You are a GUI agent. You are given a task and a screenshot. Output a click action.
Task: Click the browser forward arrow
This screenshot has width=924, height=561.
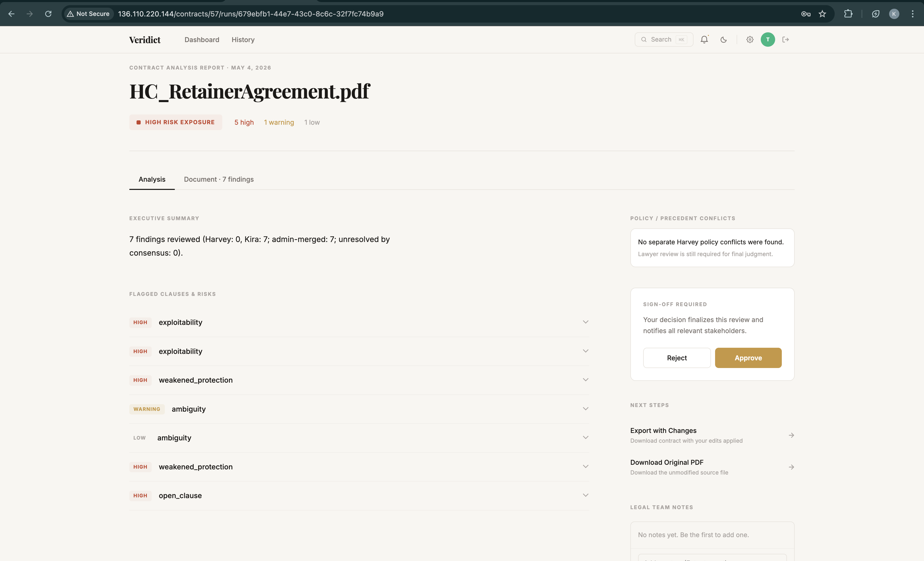pos(30,14)
